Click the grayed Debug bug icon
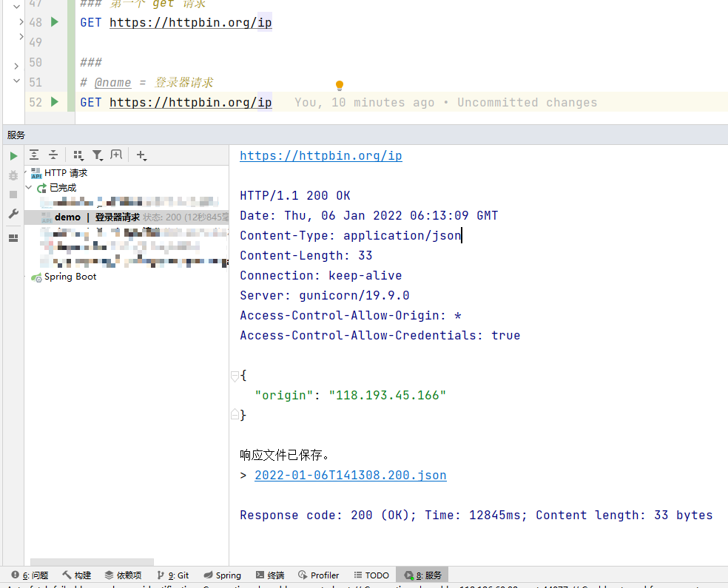 point(13,175)
